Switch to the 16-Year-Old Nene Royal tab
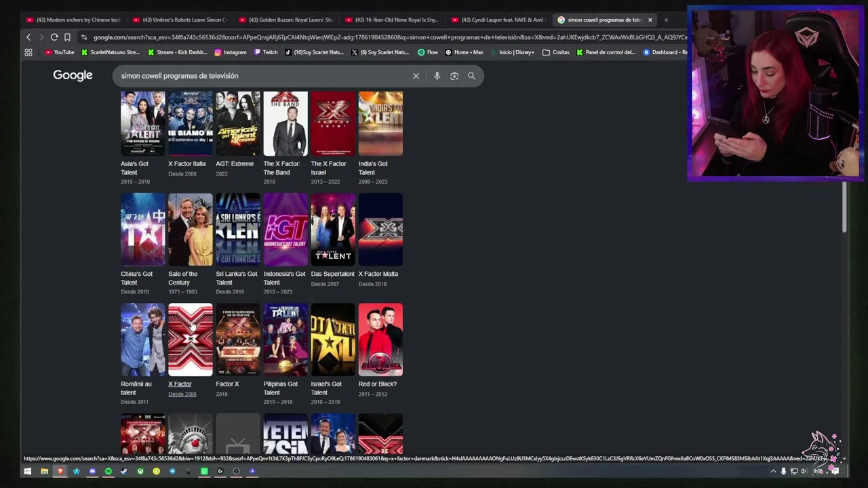 click(x=393, y=20)
